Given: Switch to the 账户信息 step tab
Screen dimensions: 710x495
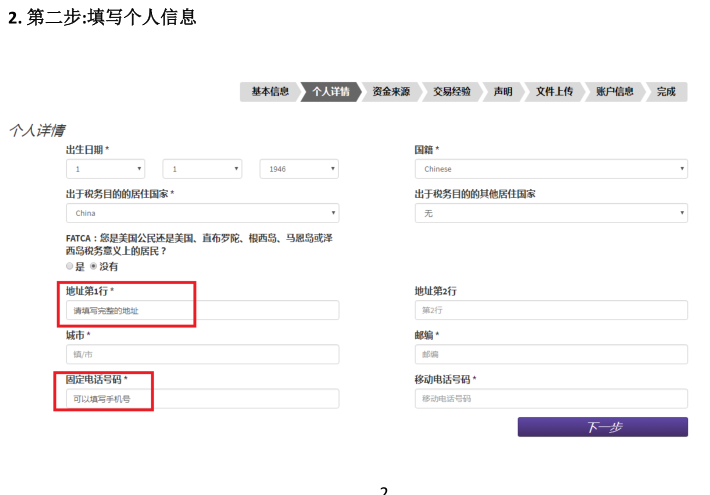Looking at the screenshot, I should [614, 92].
